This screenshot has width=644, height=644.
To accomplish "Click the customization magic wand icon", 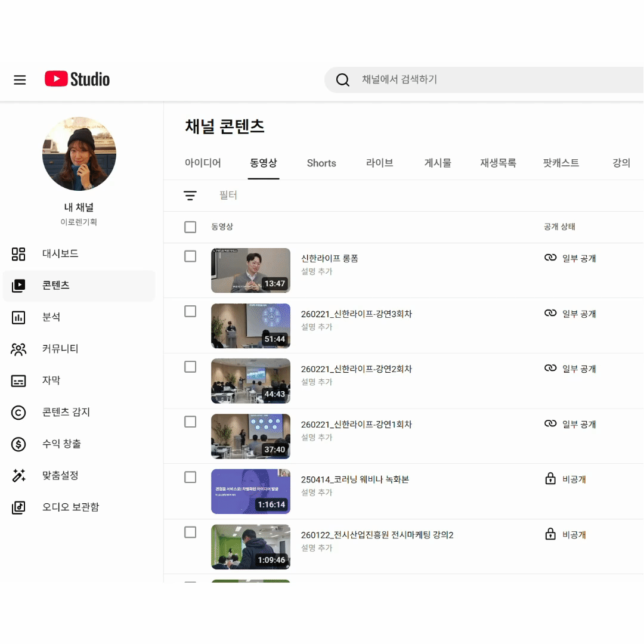I will (18, 476).
